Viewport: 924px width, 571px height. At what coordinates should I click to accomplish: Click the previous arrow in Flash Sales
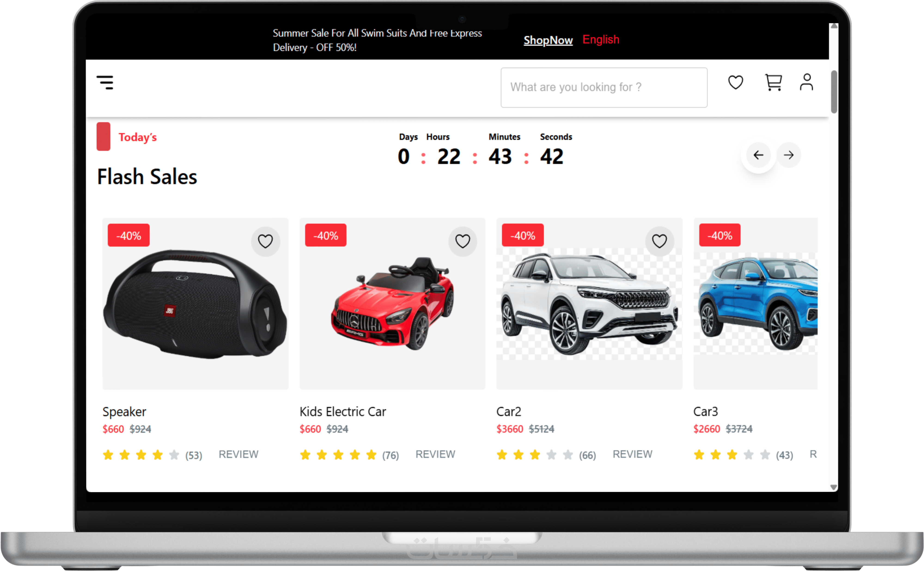click(x=758, y=155)
